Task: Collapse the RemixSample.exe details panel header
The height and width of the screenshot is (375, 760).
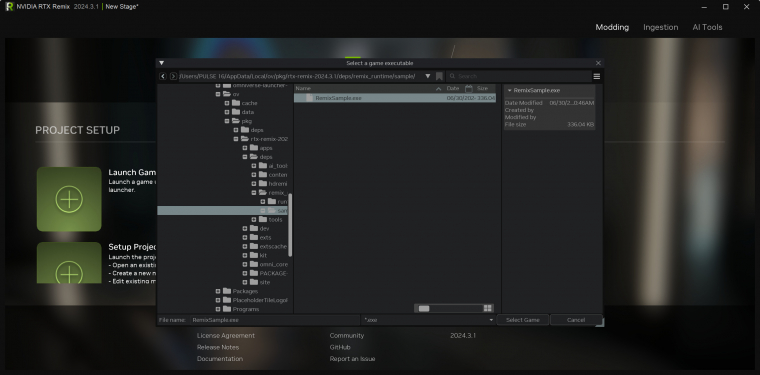Action: click(509, 91)
